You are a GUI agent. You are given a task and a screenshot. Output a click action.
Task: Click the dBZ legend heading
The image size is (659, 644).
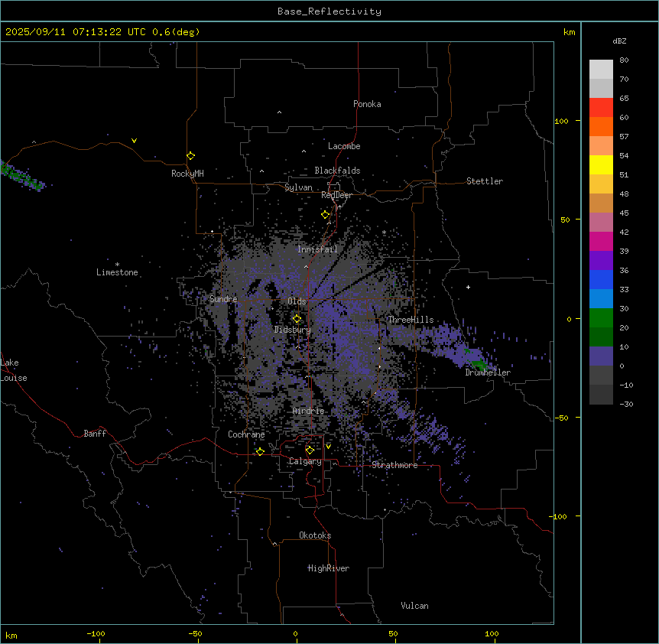click(619, 41)
